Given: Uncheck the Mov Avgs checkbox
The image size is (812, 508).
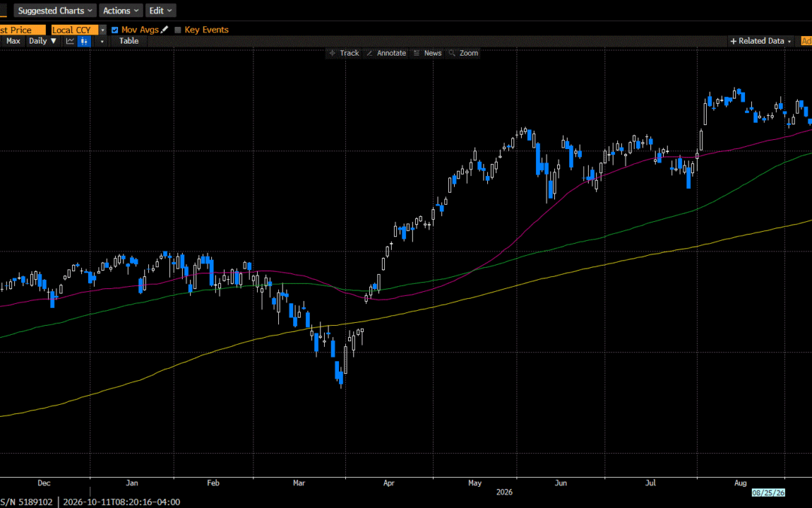Looking at the screenshot, I should [x=115, y=30].
